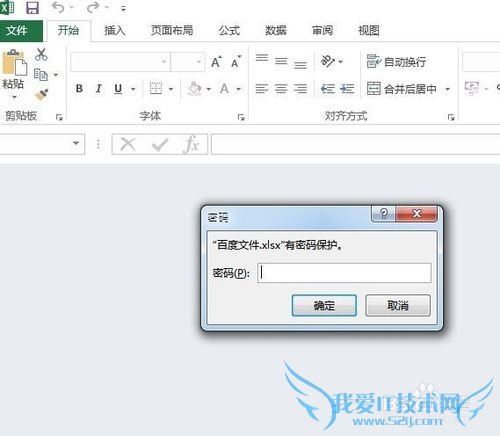Toggle Bold formatting
The width and height of the screenshot is (500, 436).
(79, 89)
